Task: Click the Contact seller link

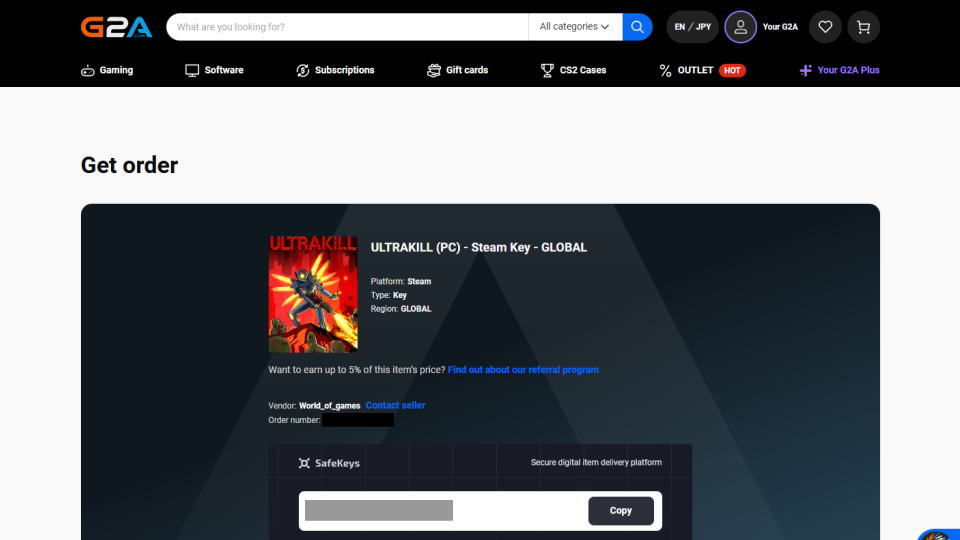Action: [x=396, y=405]
